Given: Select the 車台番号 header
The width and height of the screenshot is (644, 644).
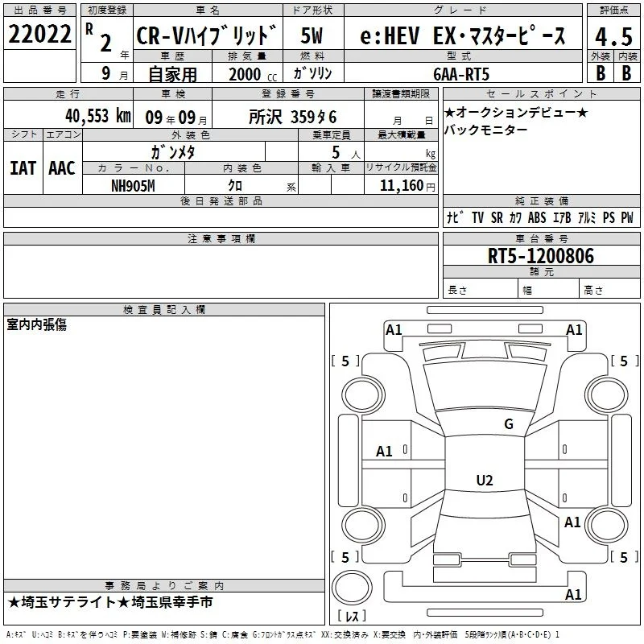Looking at the screenshot, I should (x=541, y=238).
